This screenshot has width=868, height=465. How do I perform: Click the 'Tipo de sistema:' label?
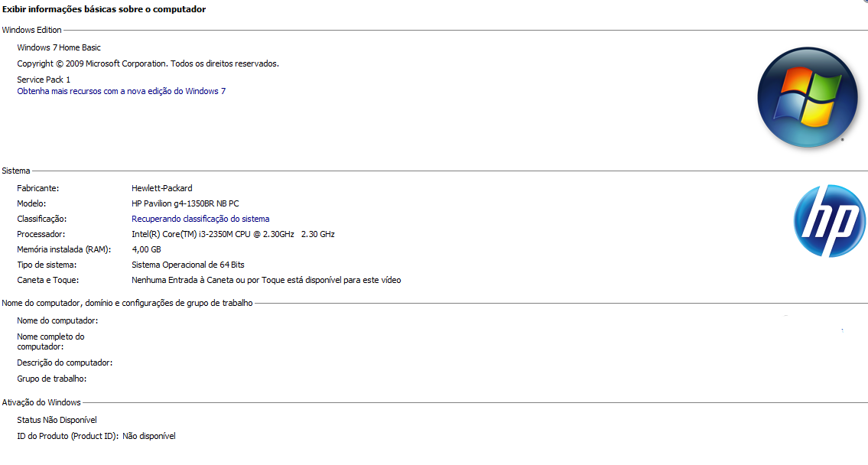tap(47, 265)
